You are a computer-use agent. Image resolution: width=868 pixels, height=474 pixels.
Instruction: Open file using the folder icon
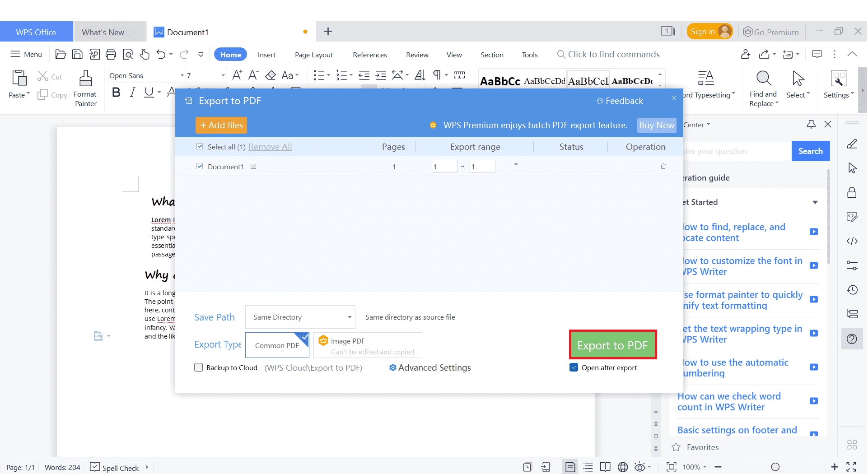[61, 55]
